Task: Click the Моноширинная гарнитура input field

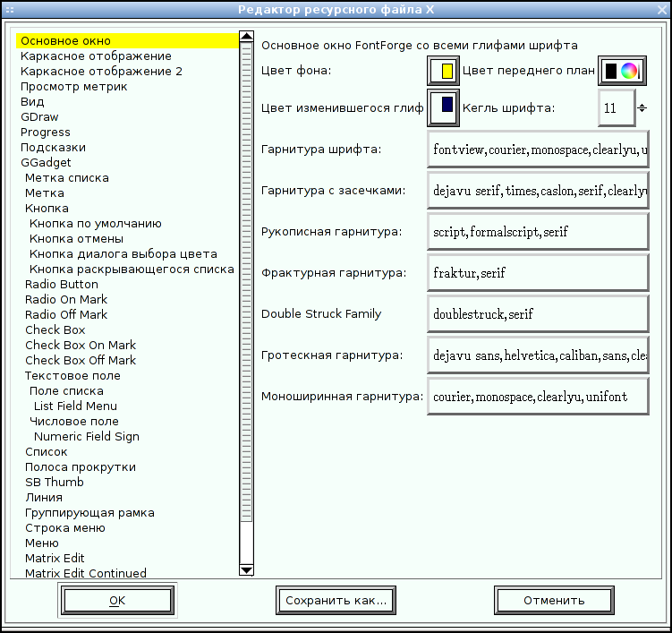Action: [x=538, y=397]
